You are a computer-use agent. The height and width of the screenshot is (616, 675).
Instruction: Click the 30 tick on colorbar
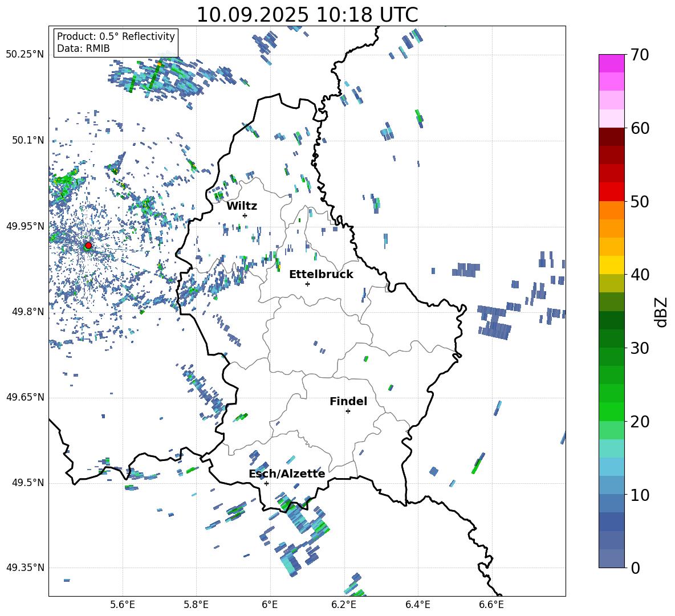click(640, 348)
